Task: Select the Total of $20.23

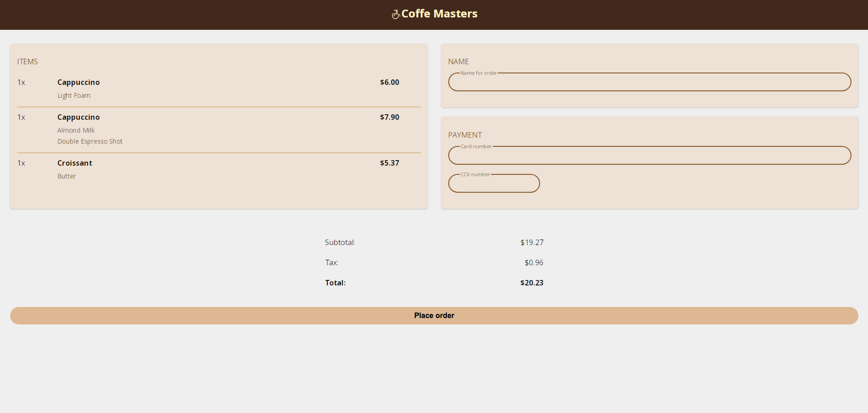Action: click(x=532, y=283)
